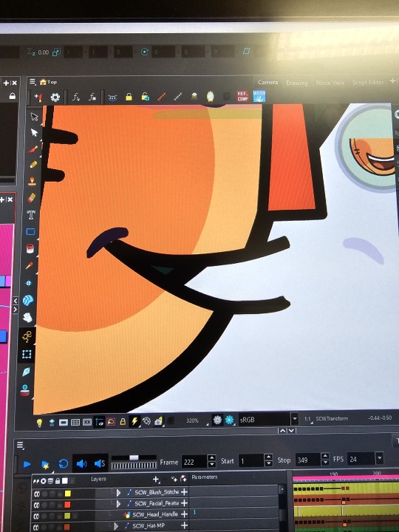Toggle visibility of SCW_Blush_Stitche layer
Image resolution: width=399 pixels, height=532 pixels.
coord(36,494)
